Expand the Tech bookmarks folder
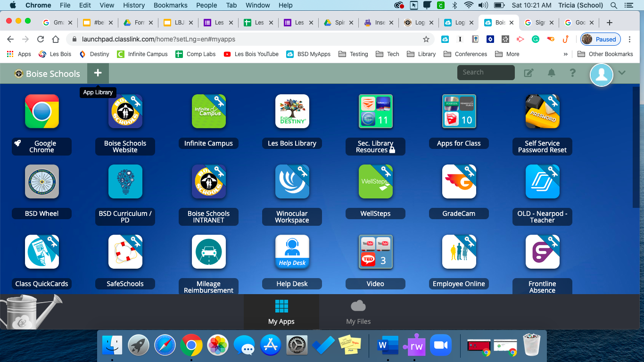Screen dimensions: 644x362 (x=387, y=54)
